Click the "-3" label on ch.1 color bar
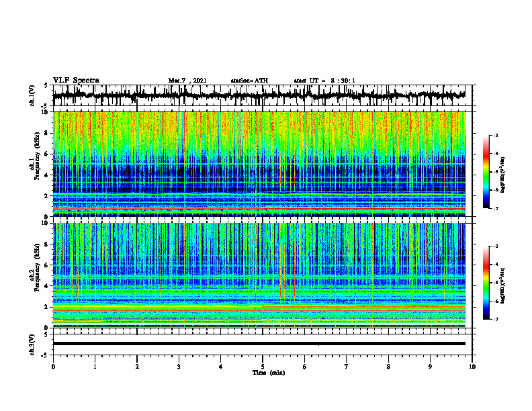Image resolution: width=532 pixels, height=411 pixels. (496, 136)
